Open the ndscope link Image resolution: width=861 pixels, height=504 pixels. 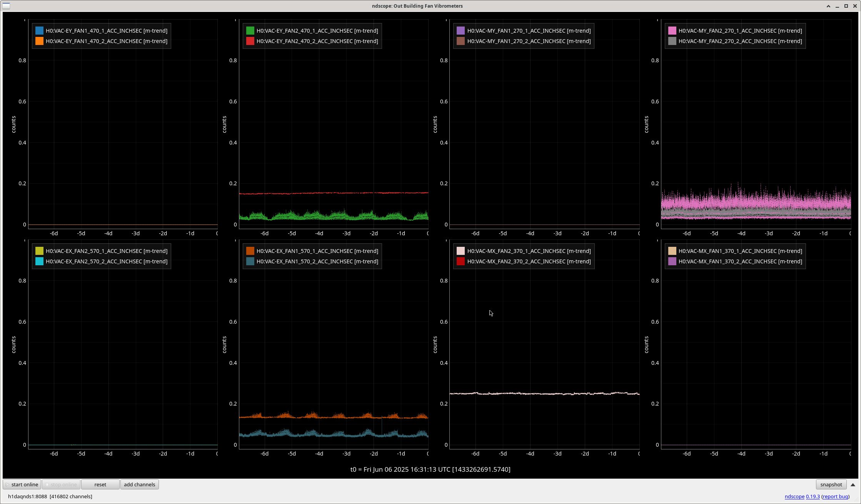(794, 496)
